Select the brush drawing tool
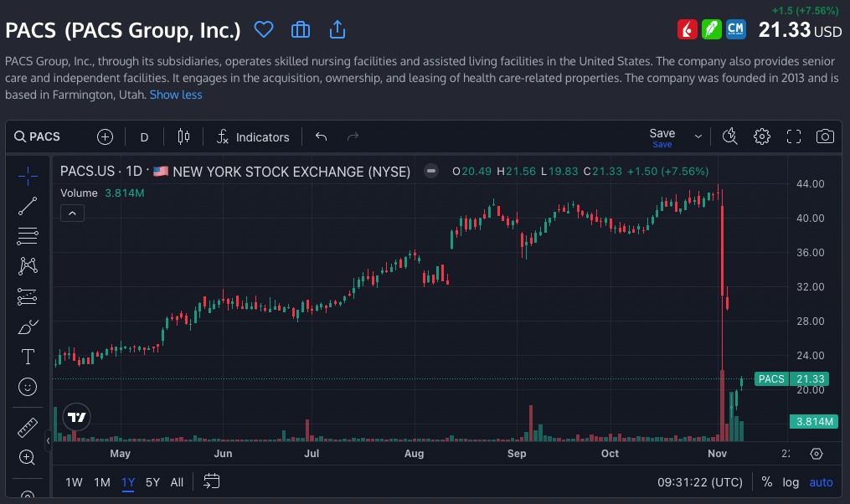 click(x=28, y=327)
